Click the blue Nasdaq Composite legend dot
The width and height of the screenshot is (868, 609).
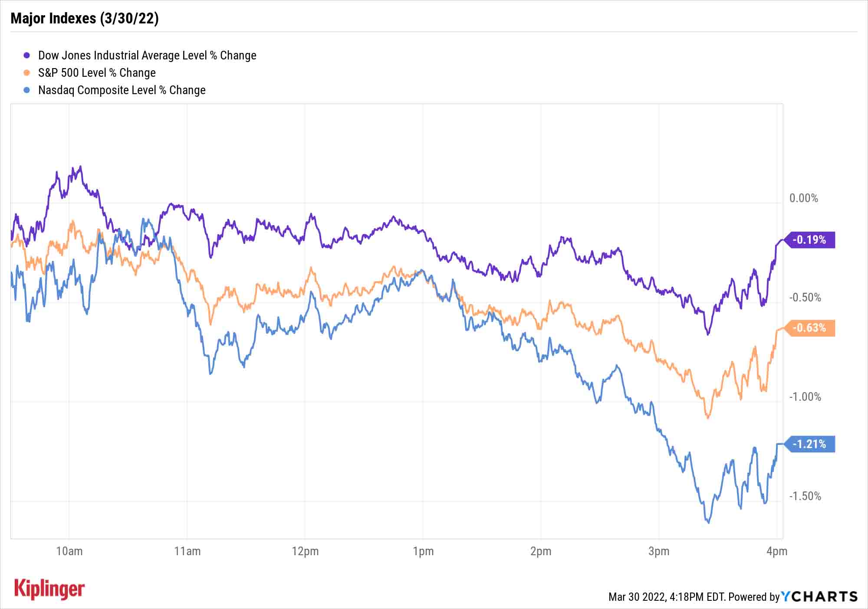(27, 90)
